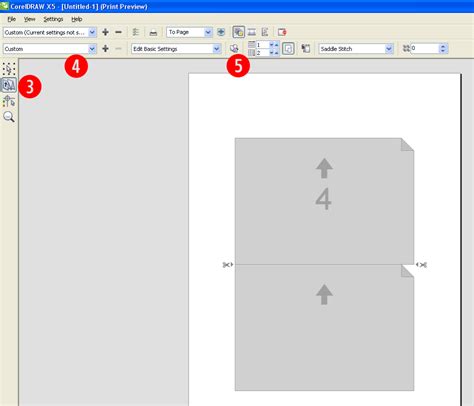Delete the print style with the minus icon
474x406 pixels.
tap(118, 32)
